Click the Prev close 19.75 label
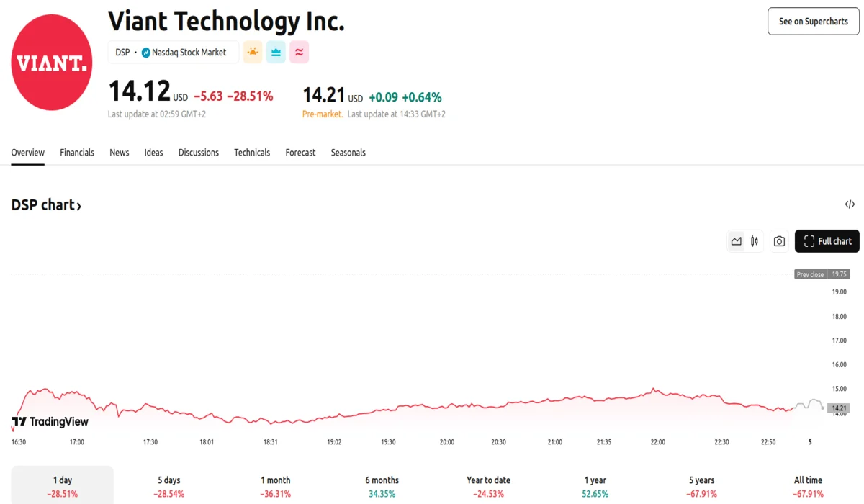Viewport: 864px width, 504px height. tap(822, 274)
